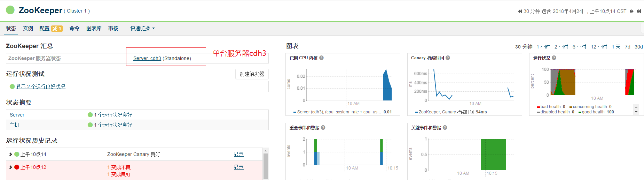Select the 30 分钟 chart time range

click(524, 47)
